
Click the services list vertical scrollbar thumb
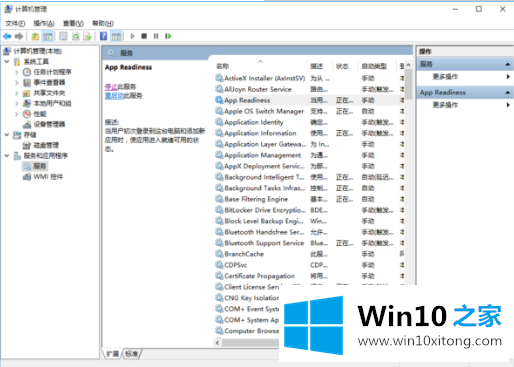tap(409, 84)
